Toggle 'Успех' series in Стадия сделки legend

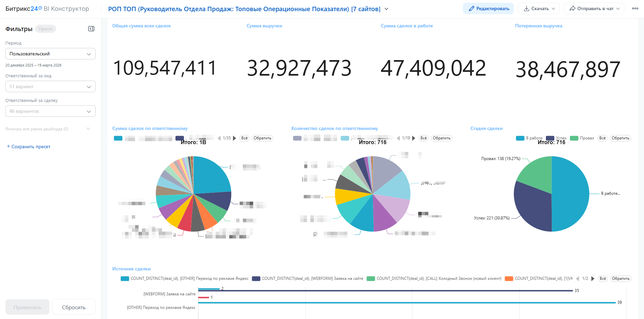click(556, 138)
